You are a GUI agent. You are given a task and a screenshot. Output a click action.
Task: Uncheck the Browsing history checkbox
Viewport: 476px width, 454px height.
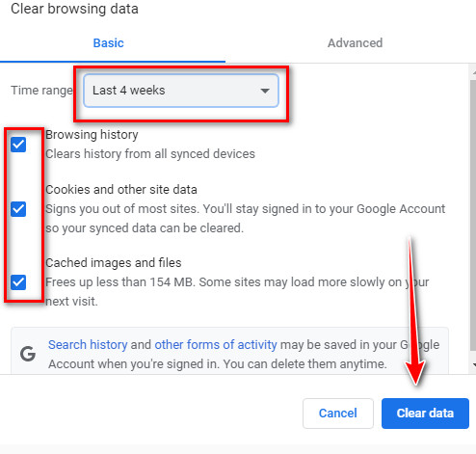tap(18, 145)
